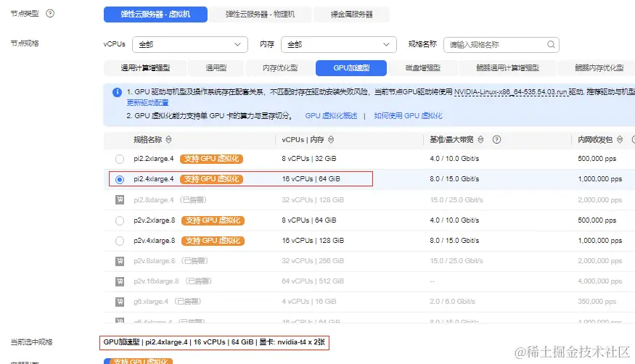Sort by 规格名称 column arrows
The width and height of the screenshot is (635, 364).
(168, 139)
